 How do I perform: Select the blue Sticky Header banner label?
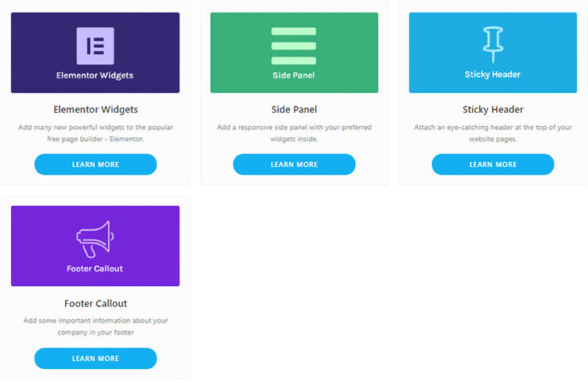click(x=492, y=75)
